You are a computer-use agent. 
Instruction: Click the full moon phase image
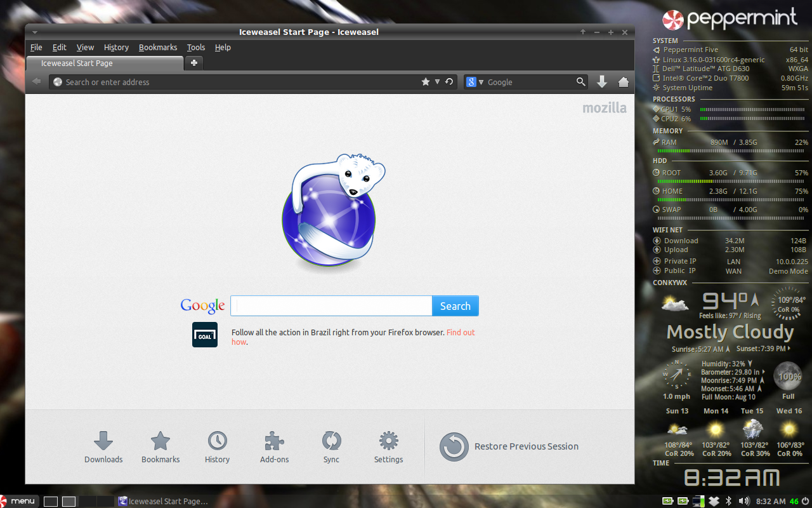pos(789,376)
